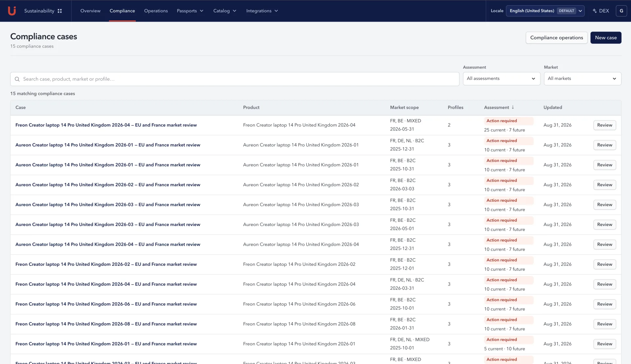Image resolution: width=631 pixels, height=364 pixels.
Task: Open Freon 2026-04 case link with 2 profiles
Action: [106, 125]
